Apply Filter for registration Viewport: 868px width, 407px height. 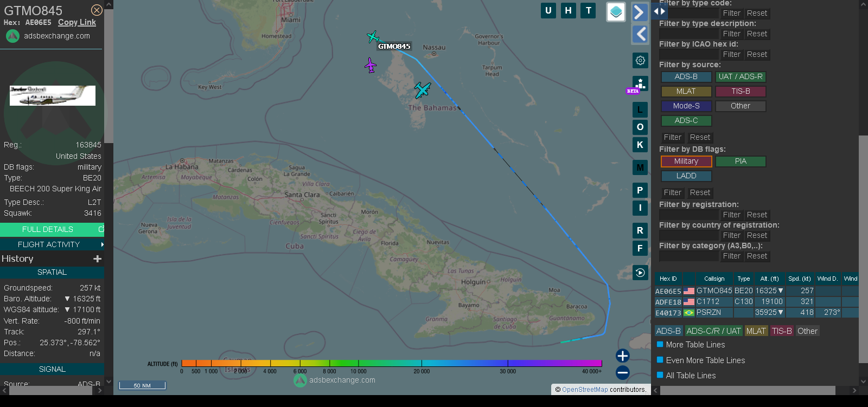[x=731, y=215]
